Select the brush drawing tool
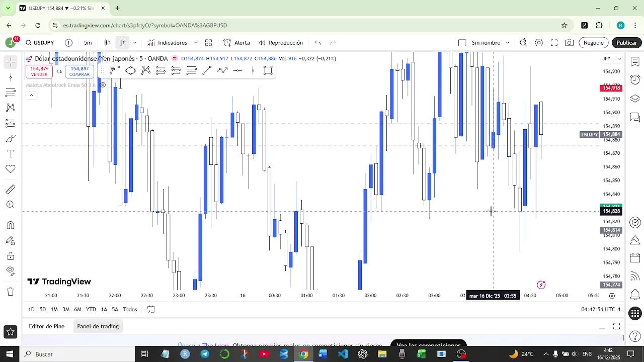This screenshot has width=644, height=362. coord(10,138)
